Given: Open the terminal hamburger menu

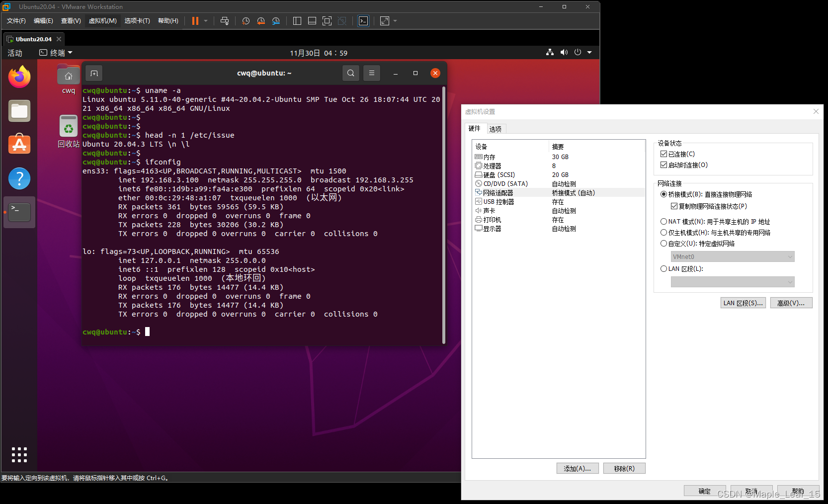Looking at the screenshot, I should coord(372,73).
